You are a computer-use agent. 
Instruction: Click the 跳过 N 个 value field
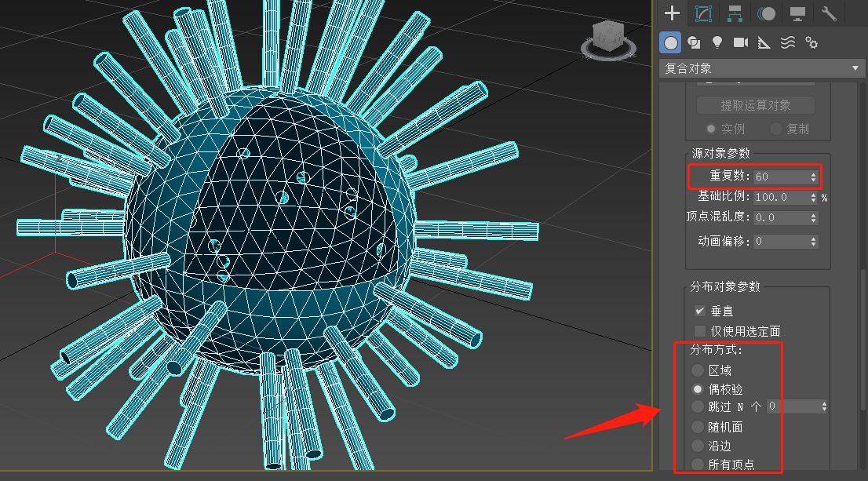(793, 406)
